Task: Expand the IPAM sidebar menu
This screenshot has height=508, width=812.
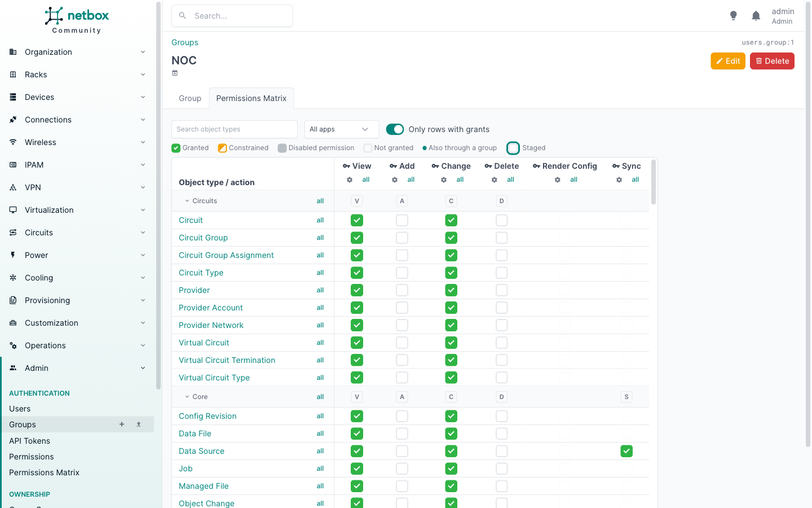Action: click(77, 165)
